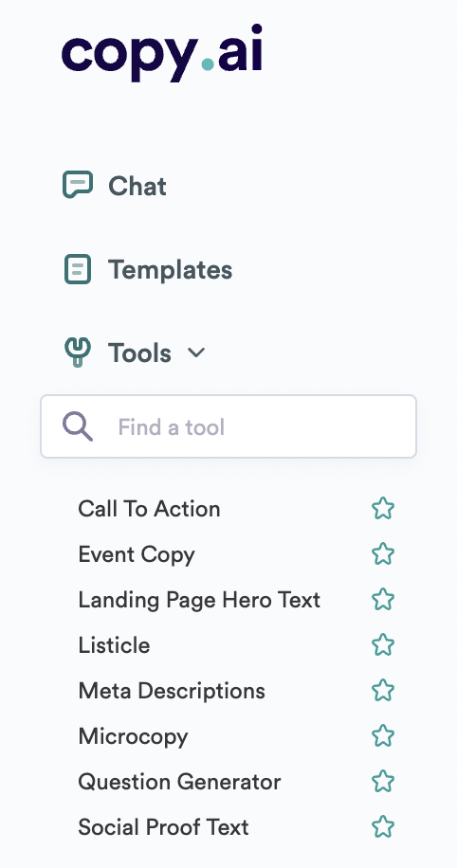This screenshot has height=868, width=457.
Task: Star the Landing Page Hero Text tool
Action: click(383, 600)
